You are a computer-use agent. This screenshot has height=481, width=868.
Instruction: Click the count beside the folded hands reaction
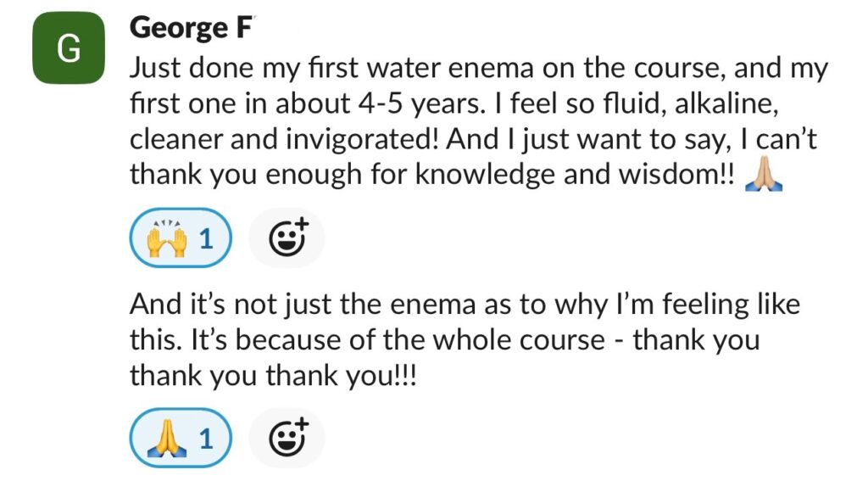[206, 439]
